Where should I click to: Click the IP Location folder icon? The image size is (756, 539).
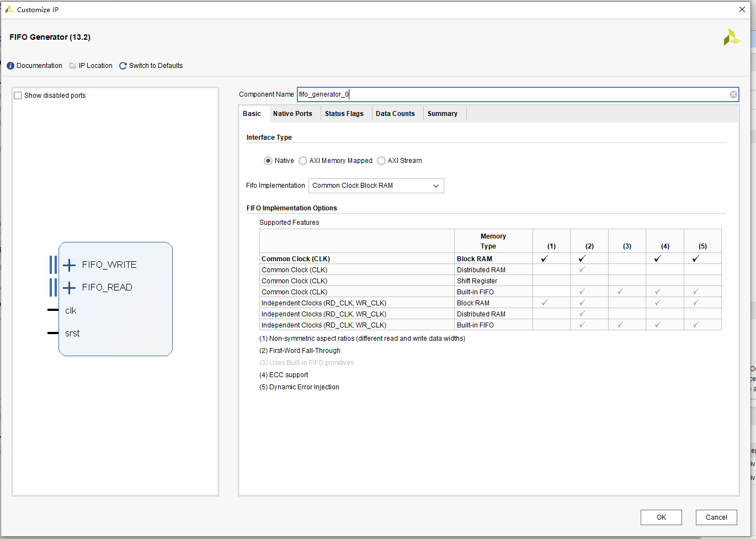pos(73,66)
